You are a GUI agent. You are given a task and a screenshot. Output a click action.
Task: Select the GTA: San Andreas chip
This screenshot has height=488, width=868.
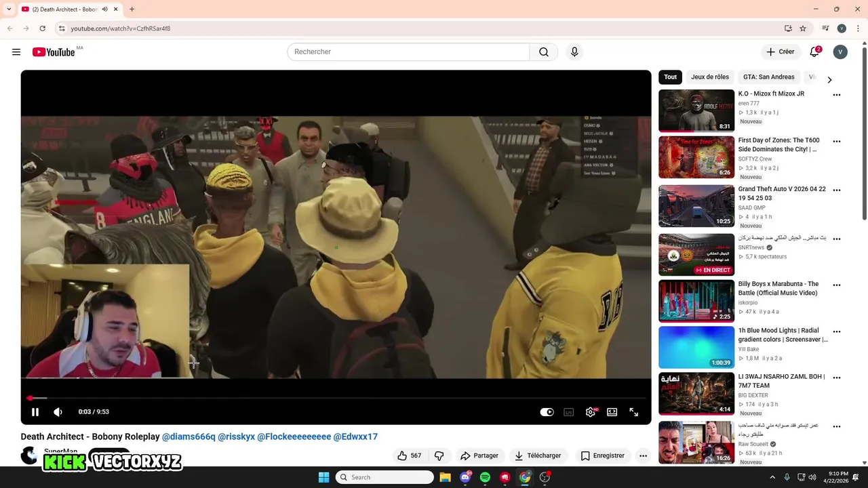(x=769, y=77)
